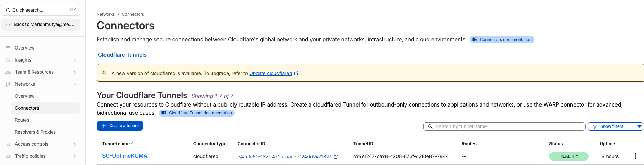The height and width of the screenshot is (165, 644).
Task: Open the three-dot menu for SG-UptimeKUMA
Action: coord(635,156)
